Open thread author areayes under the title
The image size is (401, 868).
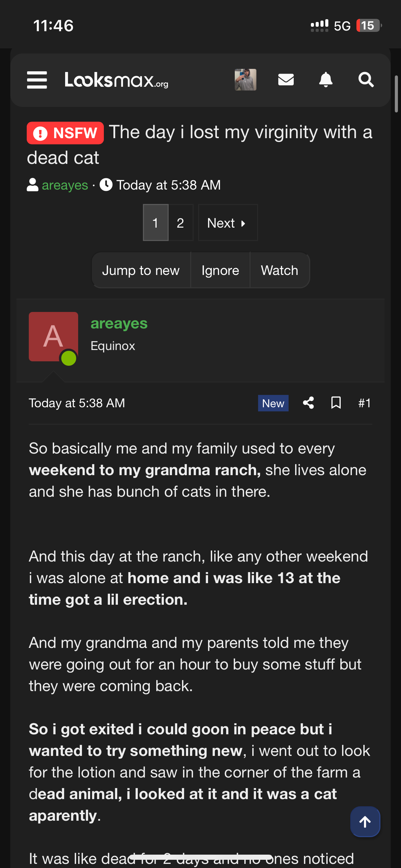click(65, 185)
